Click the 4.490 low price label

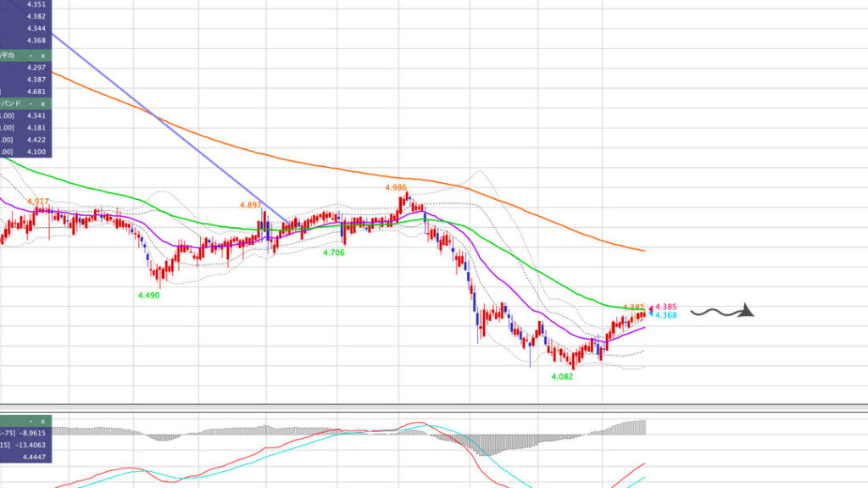click(148, 296)
